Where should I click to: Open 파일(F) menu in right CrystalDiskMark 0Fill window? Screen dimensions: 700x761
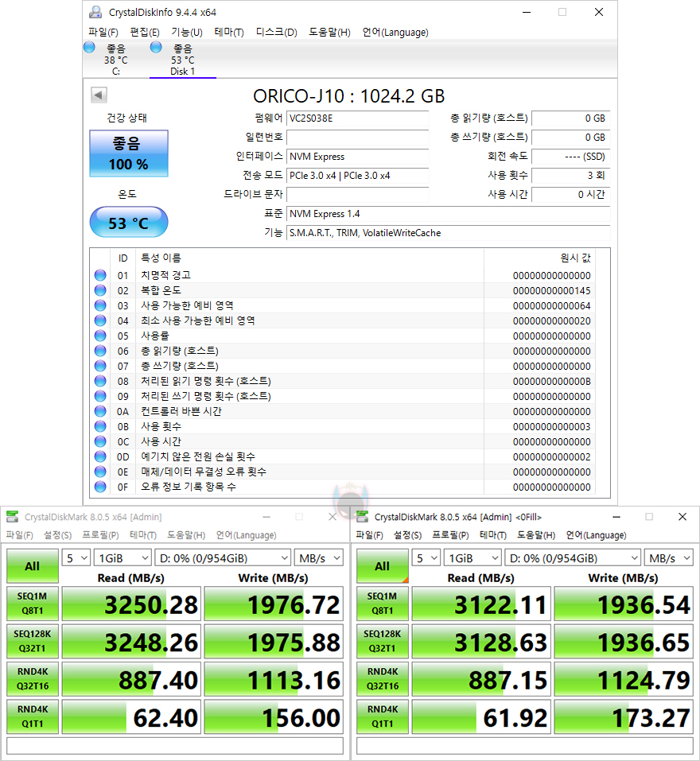pyautogui.click(x=369, y=535)
